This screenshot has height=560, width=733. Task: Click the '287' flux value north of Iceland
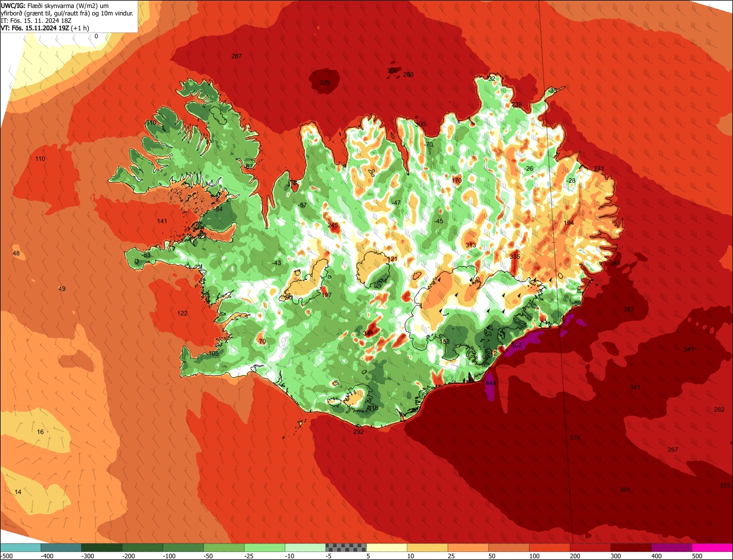click(x=237, y=56)
